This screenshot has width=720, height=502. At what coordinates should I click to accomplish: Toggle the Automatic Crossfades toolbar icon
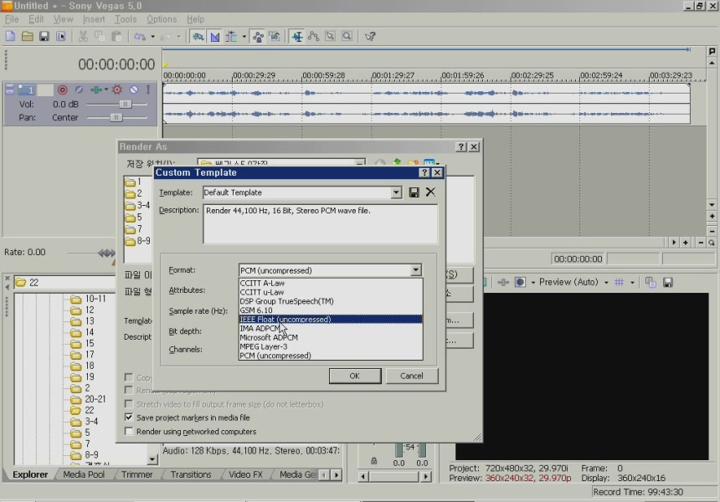(x=215, y=36)
